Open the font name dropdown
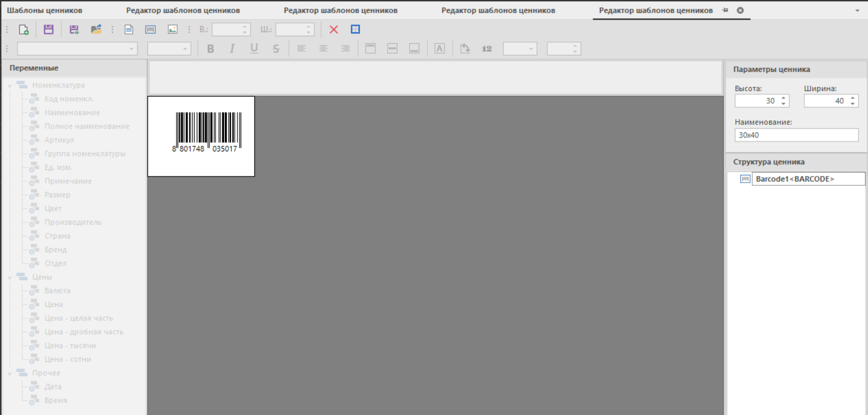This screenshot has height=415, width=868. pyautogui.click(x=132, y=49)
